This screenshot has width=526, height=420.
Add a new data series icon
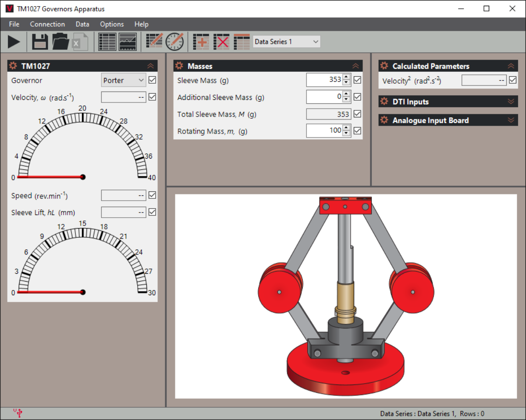tap(201, 42)
